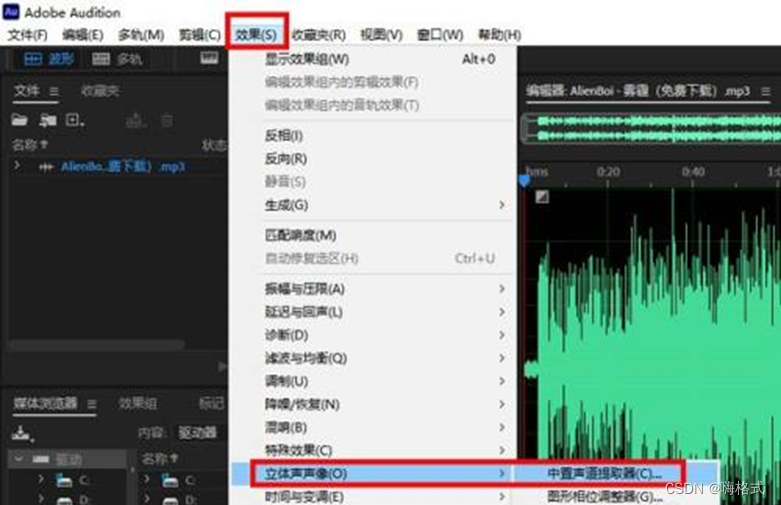The image size is (781, 505).
Task: Click the 0:20 mark on the time ruler
Action: click(608, 172)
